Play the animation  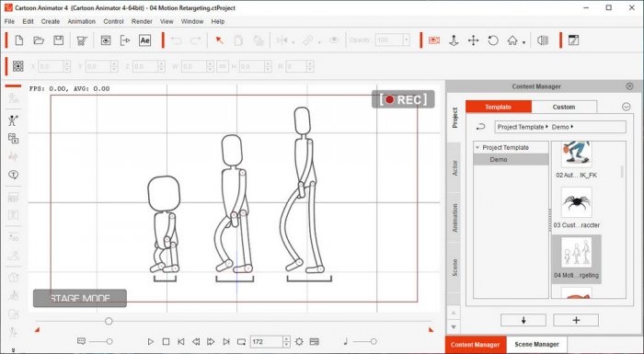point(151,342)
